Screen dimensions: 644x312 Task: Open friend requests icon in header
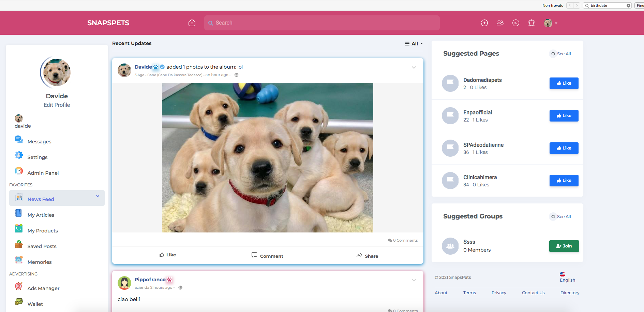[x=500, y=23]
